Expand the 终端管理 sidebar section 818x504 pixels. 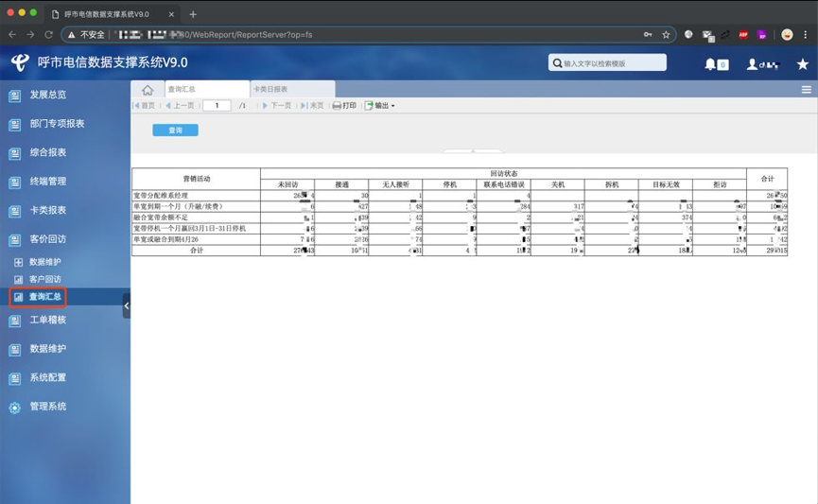click(x=48, y=181)
